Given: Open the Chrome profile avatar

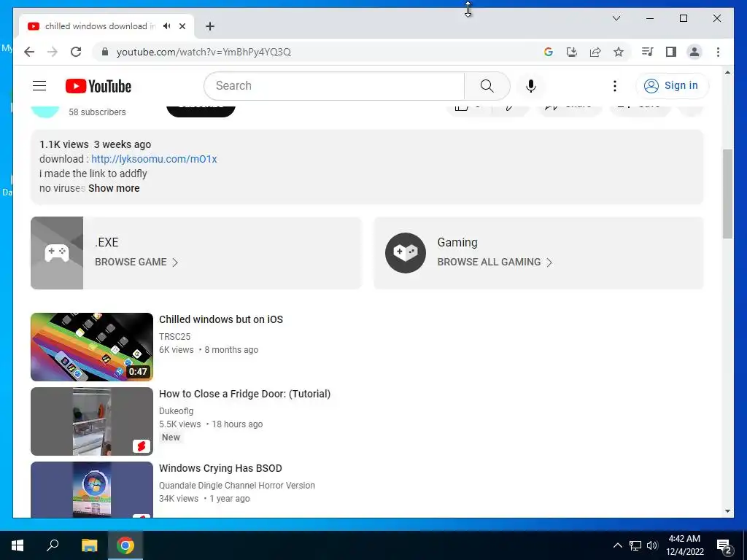Looking at the screenshot, I should coord(694,52).
